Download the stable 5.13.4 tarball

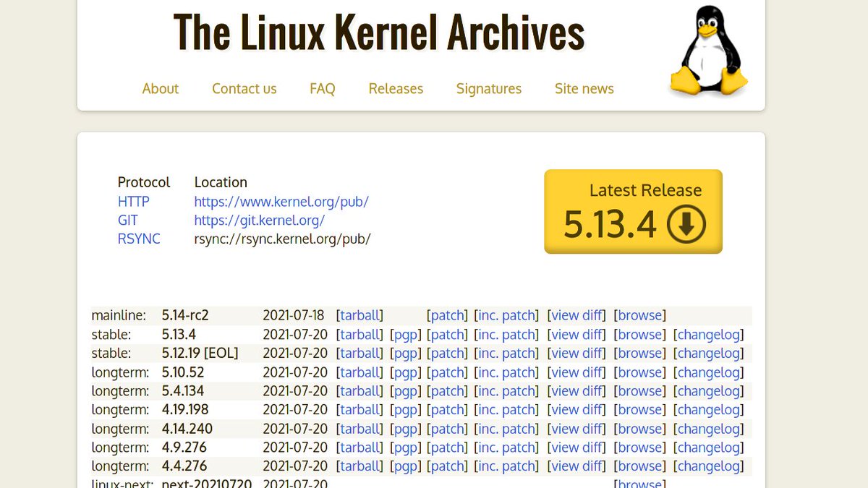360,335
